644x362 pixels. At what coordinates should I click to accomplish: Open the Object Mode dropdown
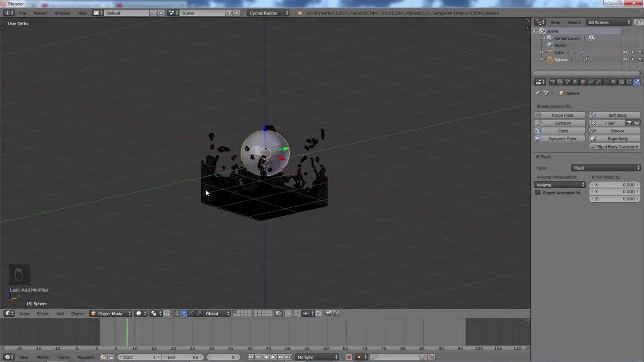[111, 313]
